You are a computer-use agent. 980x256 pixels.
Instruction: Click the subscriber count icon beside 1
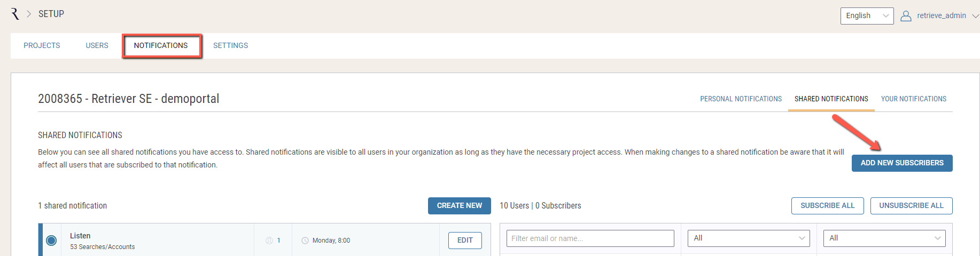coord(269,241)
